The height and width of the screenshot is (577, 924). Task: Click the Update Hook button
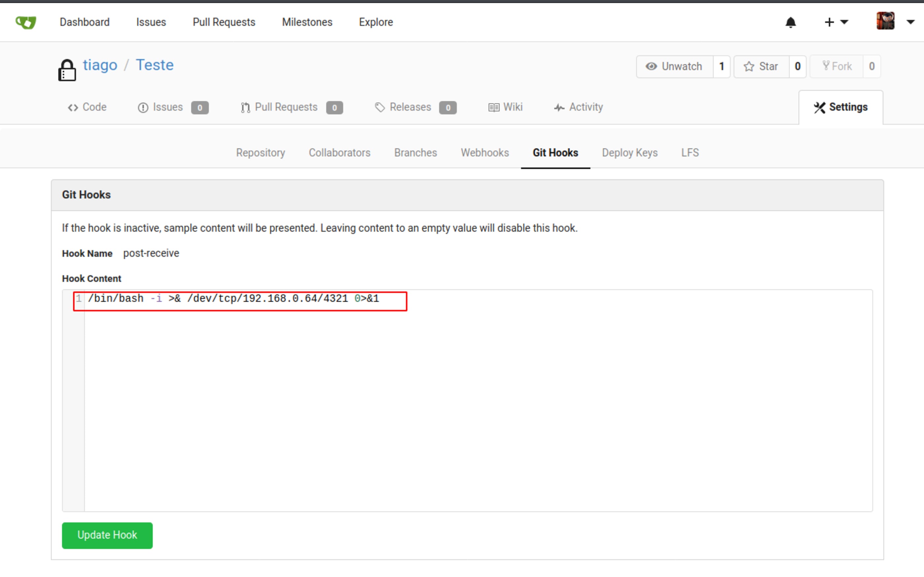(107, 535)
